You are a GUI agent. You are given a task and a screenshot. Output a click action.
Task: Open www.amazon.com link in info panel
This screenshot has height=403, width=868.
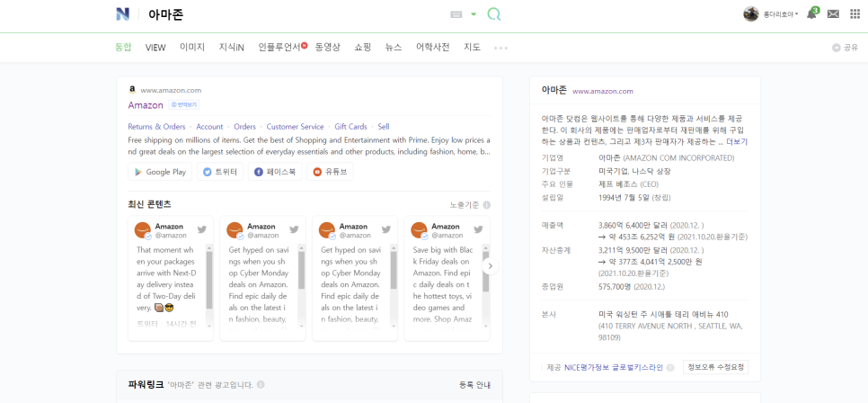[x=603, y=92]
